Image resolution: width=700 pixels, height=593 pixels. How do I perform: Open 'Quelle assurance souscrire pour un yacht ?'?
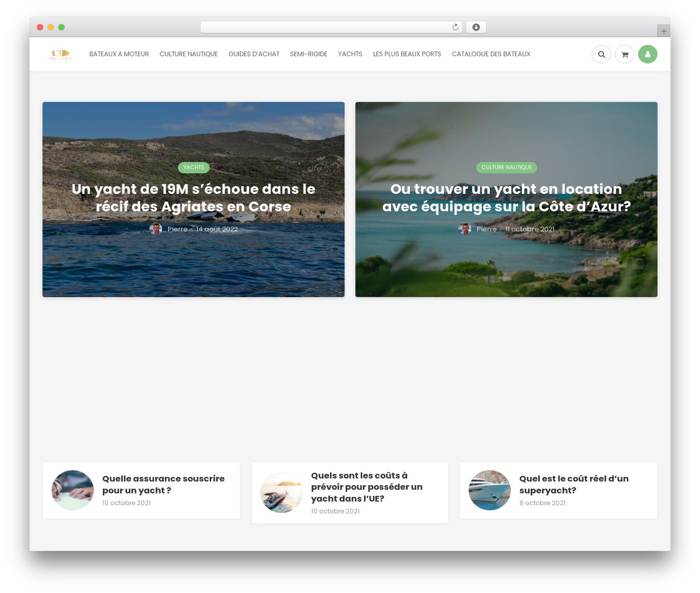click(x=164, y=484)
